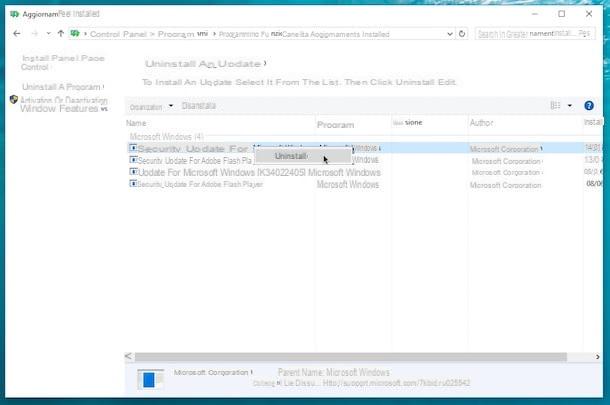The width and height of the screenshot is (610, 405).
Task: Click update icon of first Security Update row
Action: coord(133,148)
